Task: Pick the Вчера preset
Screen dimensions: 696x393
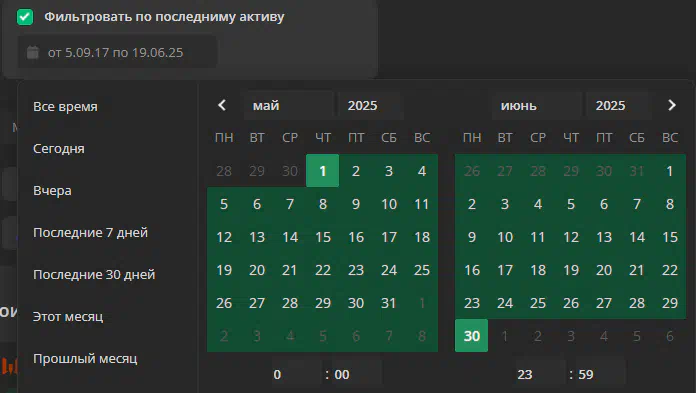Action: (52, 191)
